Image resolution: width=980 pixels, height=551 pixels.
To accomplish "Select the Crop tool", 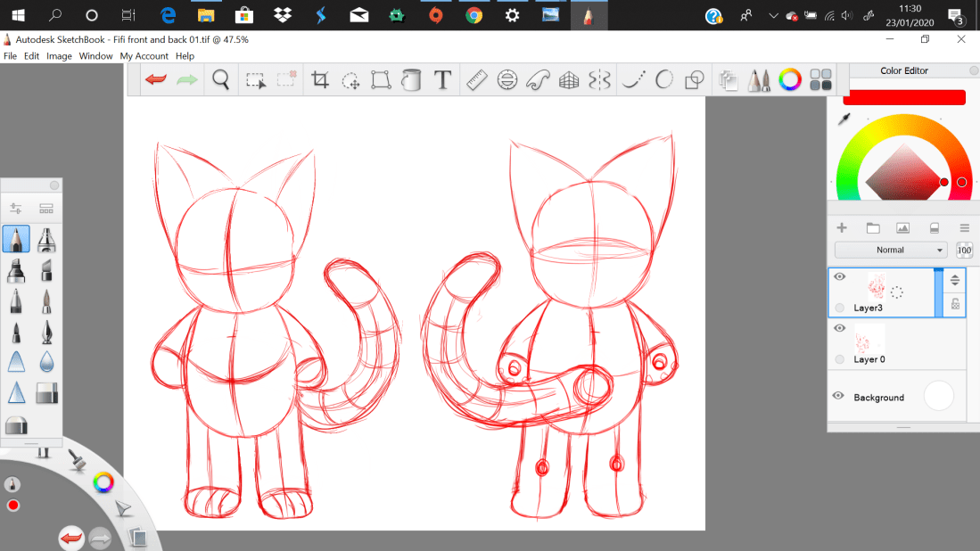I will (x=320, y=80).
